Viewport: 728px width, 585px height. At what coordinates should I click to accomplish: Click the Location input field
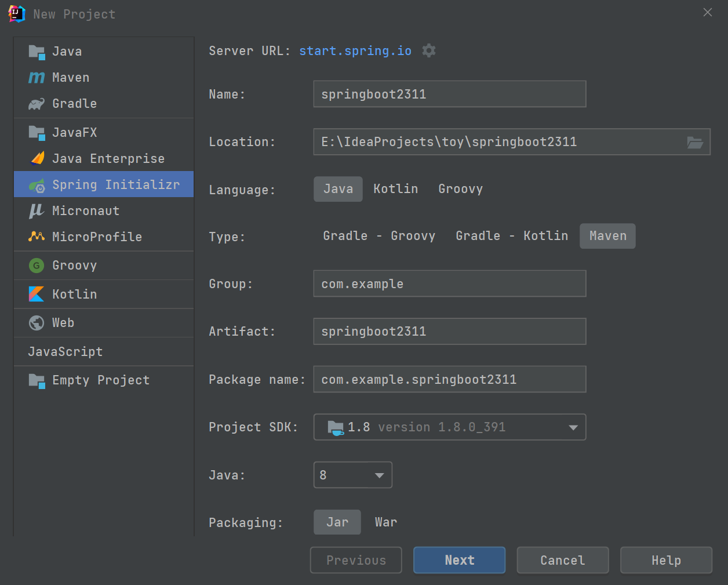tap(512, 142)
